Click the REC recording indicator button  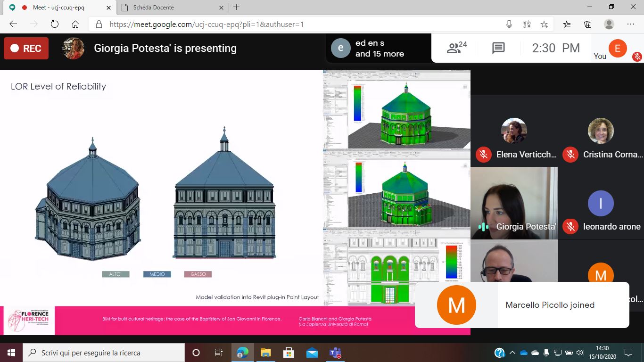point(26,48)
